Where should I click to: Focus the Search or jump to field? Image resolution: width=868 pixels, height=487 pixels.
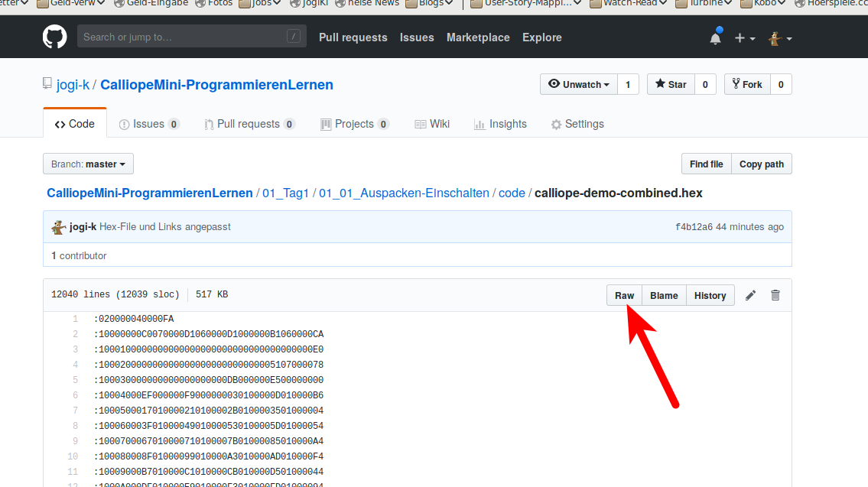pos(191,37)
